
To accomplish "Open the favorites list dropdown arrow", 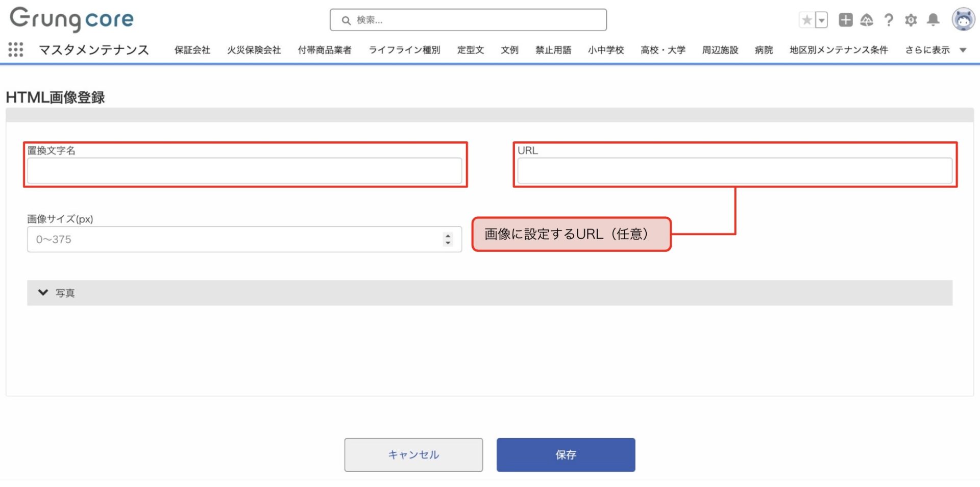I will click(x=821, y=20).
